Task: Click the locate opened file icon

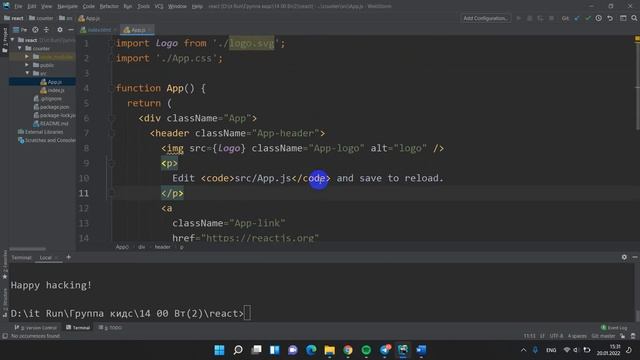Action: (x=36, y=30)
